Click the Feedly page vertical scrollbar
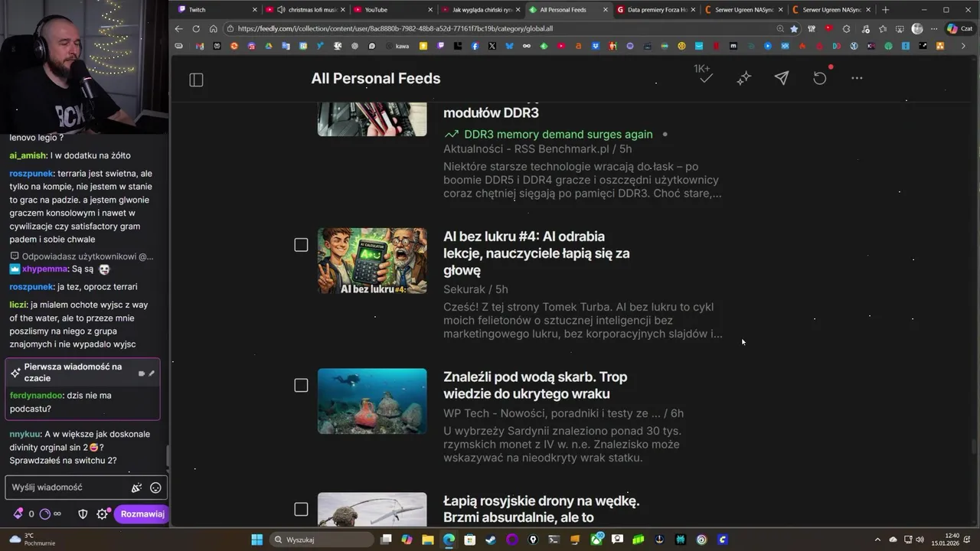Viewport: 980px width, 551px height. (974, 447)
